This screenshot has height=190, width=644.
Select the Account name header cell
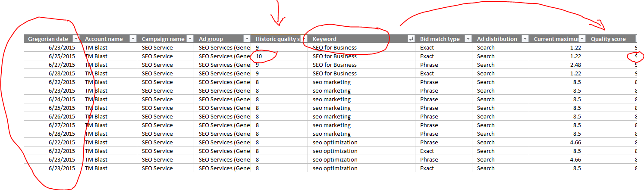[x=108, y=39]
